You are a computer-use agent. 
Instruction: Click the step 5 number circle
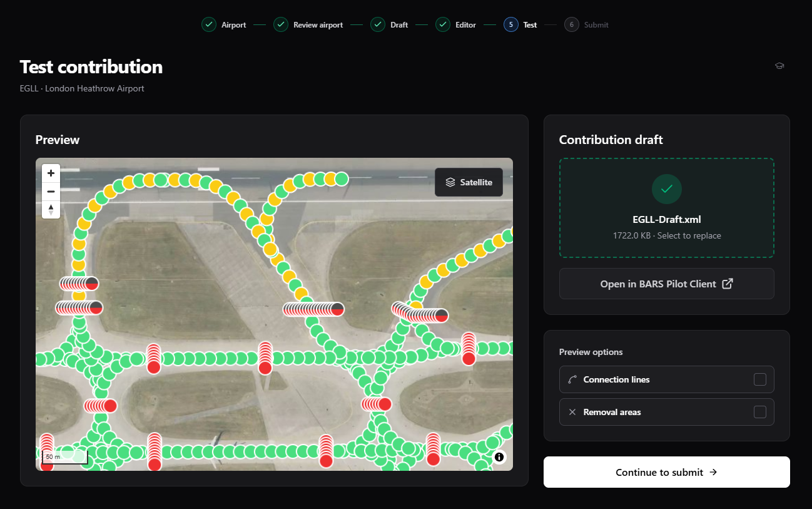pos(511,25)
